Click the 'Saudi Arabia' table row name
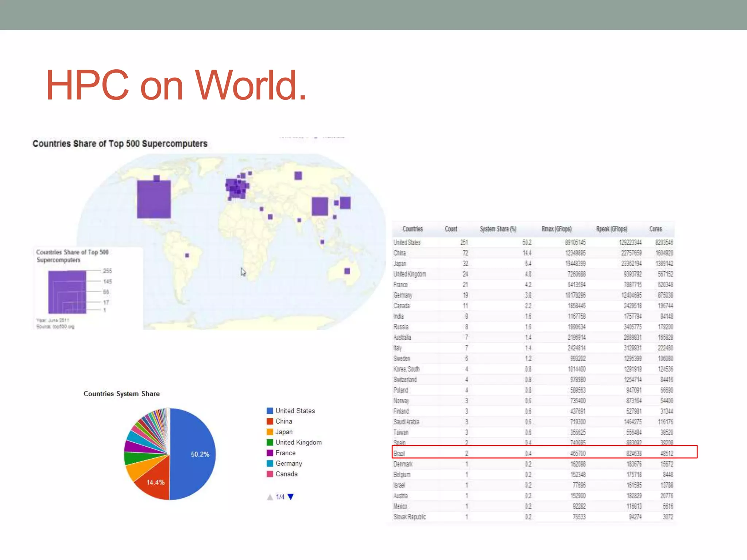This screenshot has height=560, width=747. (406, 422)
